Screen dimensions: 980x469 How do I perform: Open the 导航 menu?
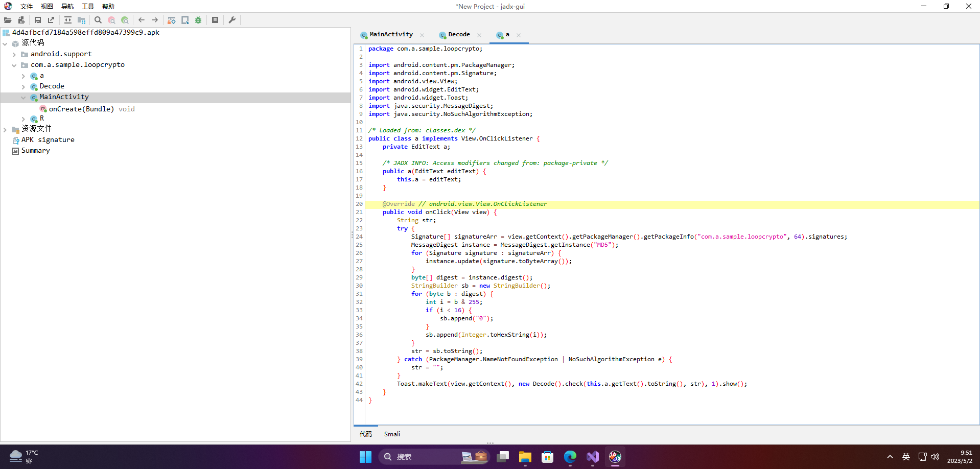tap(67, 6)
